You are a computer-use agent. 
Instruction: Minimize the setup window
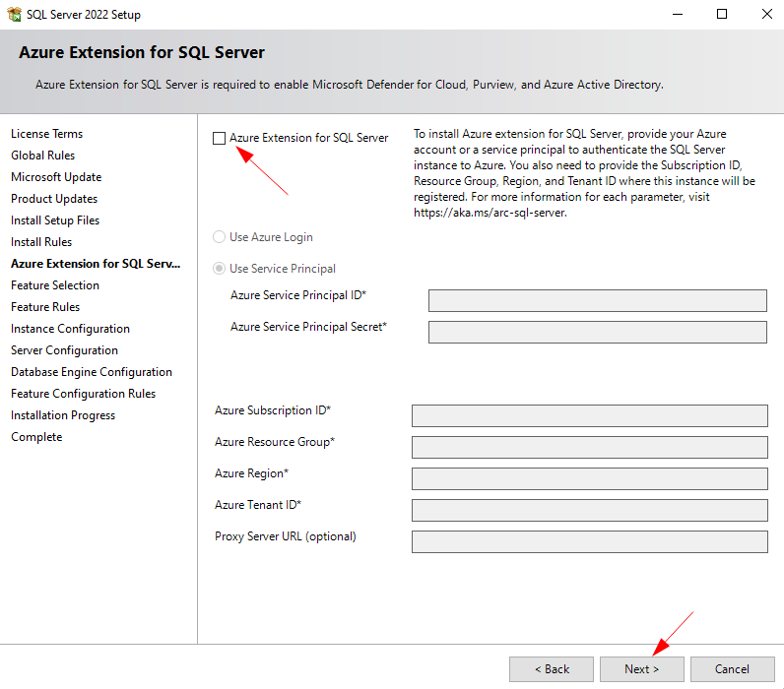tap(678, 14)
